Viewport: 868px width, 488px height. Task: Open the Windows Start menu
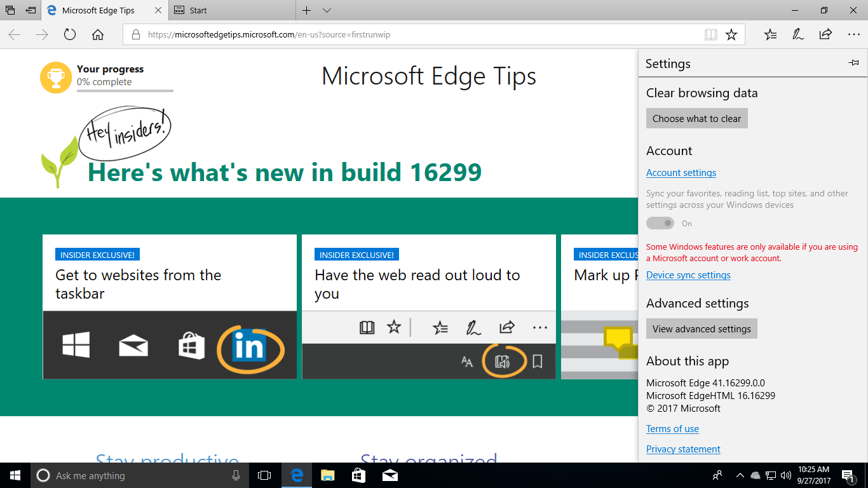tap(15, 475)
